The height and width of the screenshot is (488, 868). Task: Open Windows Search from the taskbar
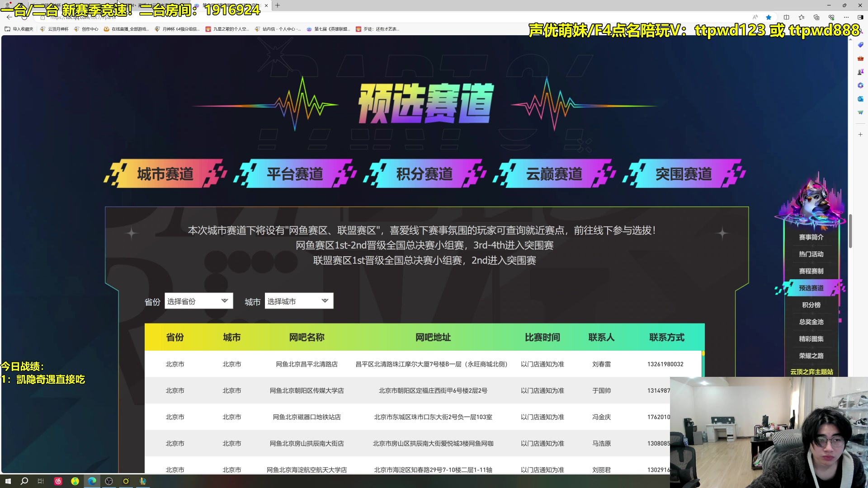click(24, 481)
